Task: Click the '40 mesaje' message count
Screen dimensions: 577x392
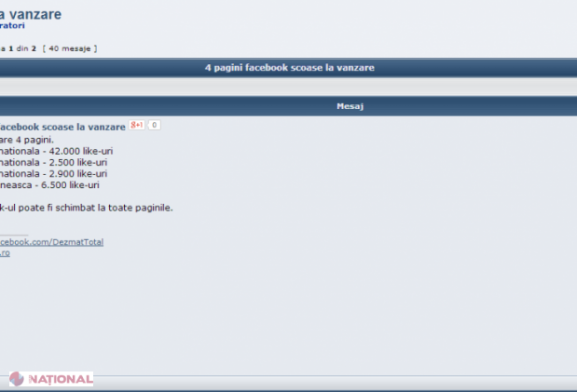Action: 70,48
